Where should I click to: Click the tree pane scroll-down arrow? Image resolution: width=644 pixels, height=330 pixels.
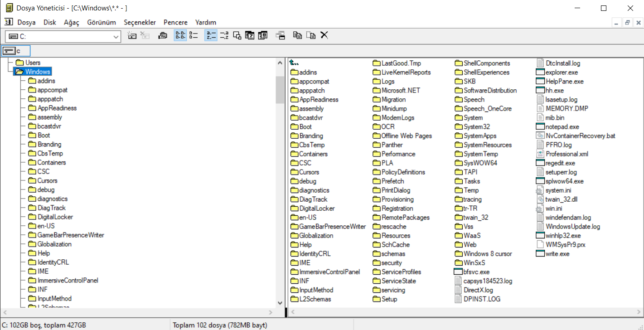tap(280, 303)
